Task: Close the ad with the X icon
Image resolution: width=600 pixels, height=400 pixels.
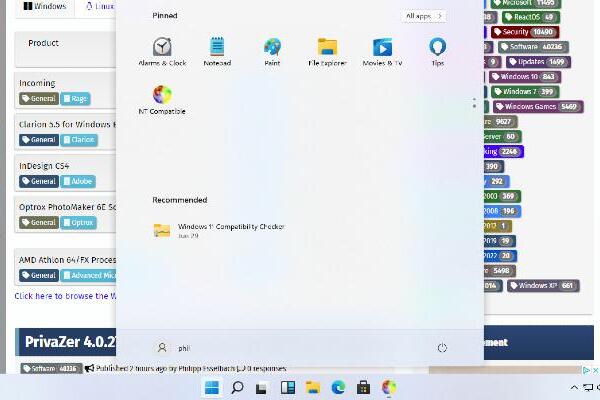Action: pos(595,370)
